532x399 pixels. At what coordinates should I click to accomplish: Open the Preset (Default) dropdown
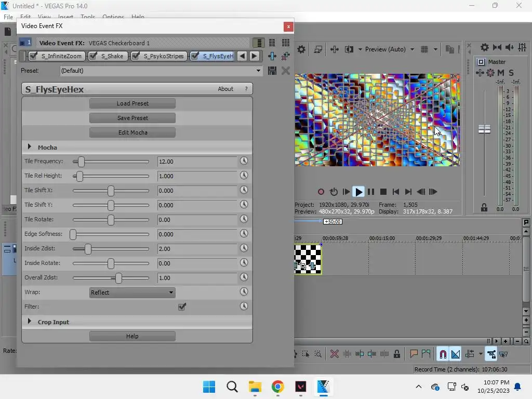point(258,71)
